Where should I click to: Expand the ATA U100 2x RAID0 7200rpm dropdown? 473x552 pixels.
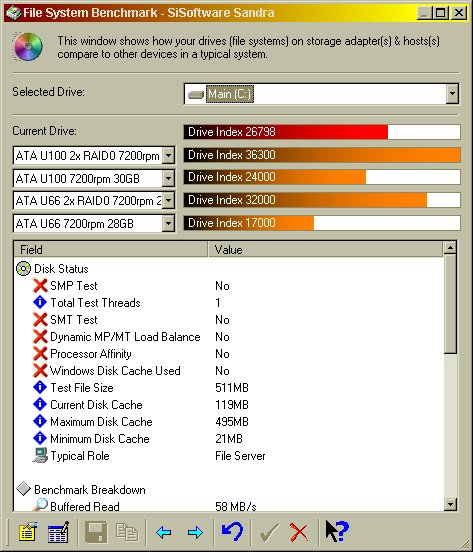pyautogui.click(x=168, y=155)
